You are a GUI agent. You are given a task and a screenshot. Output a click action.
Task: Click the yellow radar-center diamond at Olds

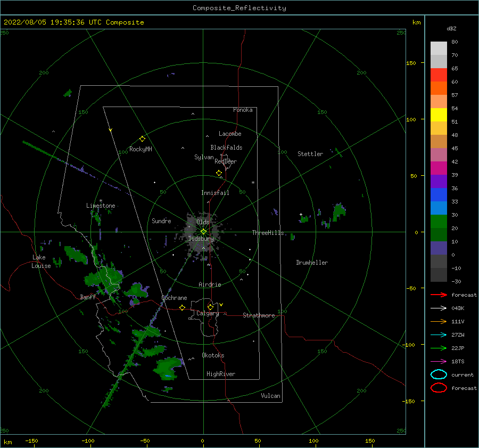coord(203,232)
